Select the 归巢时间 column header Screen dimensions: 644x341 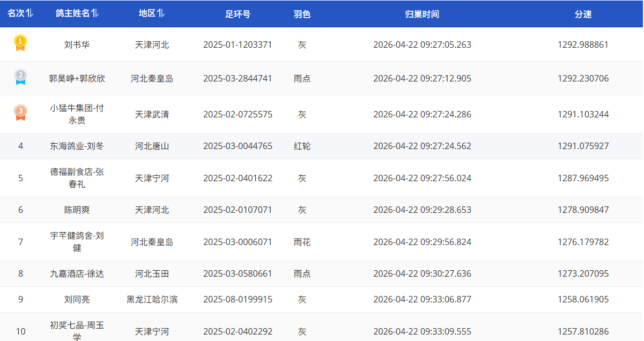click(x=422, y=14)
